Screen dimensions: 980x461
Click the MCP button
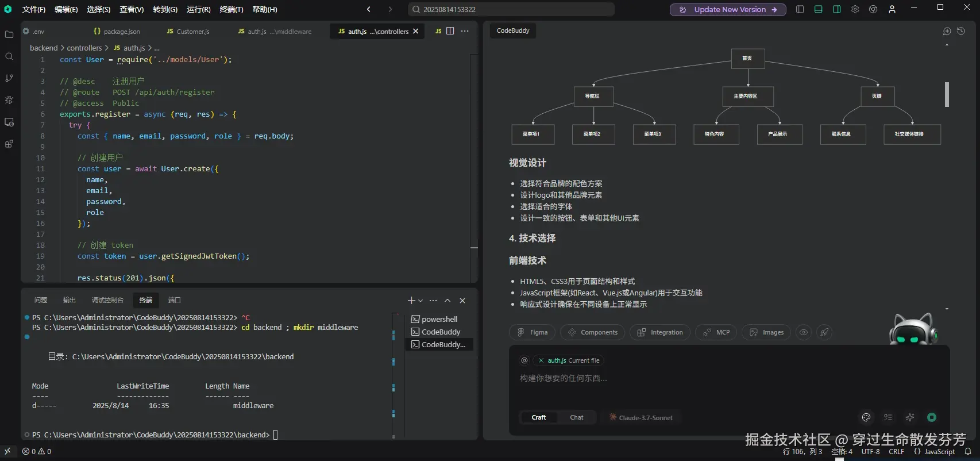coord(716,332)
